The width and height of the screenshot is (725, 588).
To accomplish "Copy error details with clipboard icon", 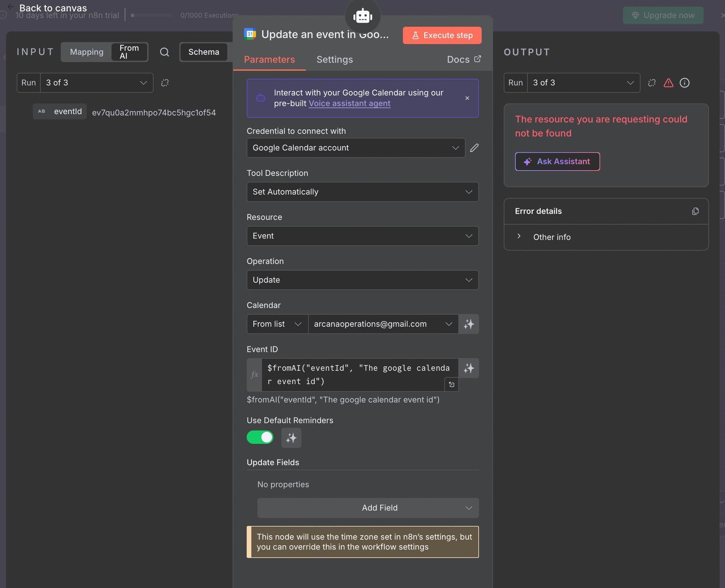I will click(x=695, y=211).
